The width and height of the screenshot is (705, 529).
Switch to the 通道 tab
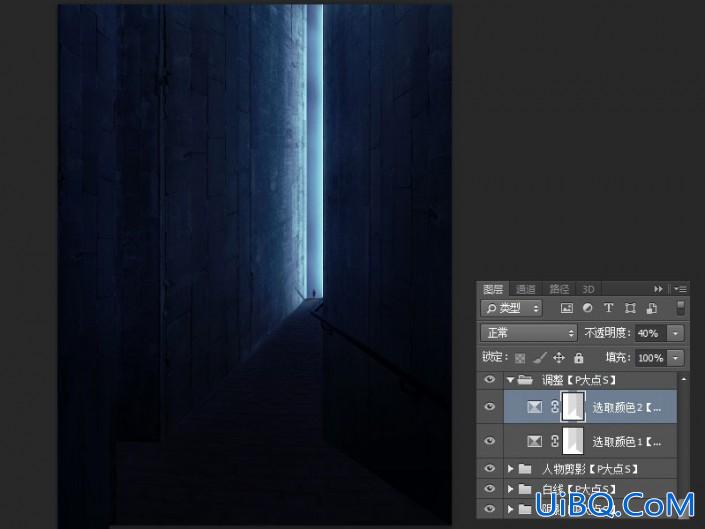click(x=526, y=289)
